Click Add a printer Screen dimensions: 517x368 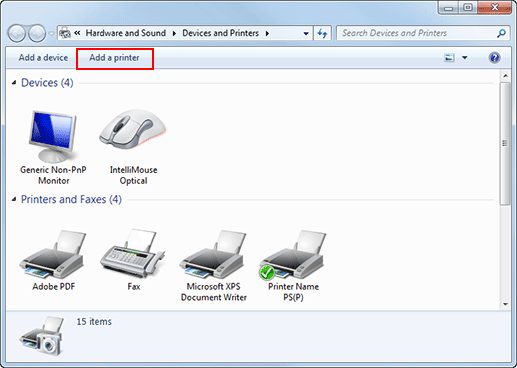point(114,58)
